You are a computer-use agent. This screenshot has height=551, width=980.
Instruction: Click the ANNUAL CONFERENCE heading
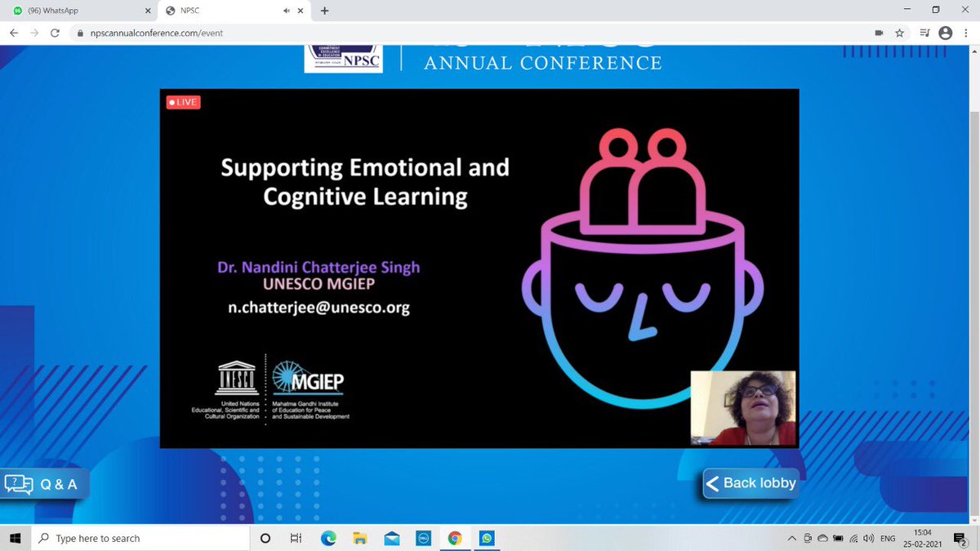(542, 63)
